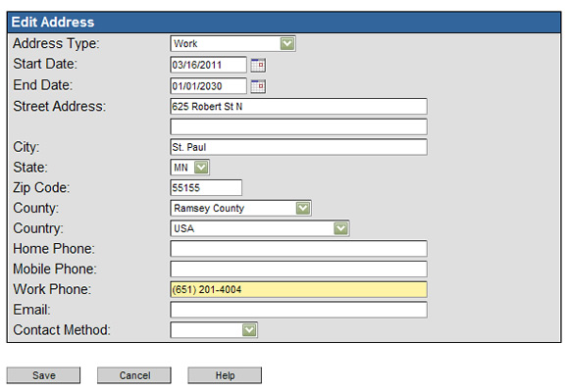569x392 pixels.
Task: Focus the empty Email field
Action: coord(298,310)
